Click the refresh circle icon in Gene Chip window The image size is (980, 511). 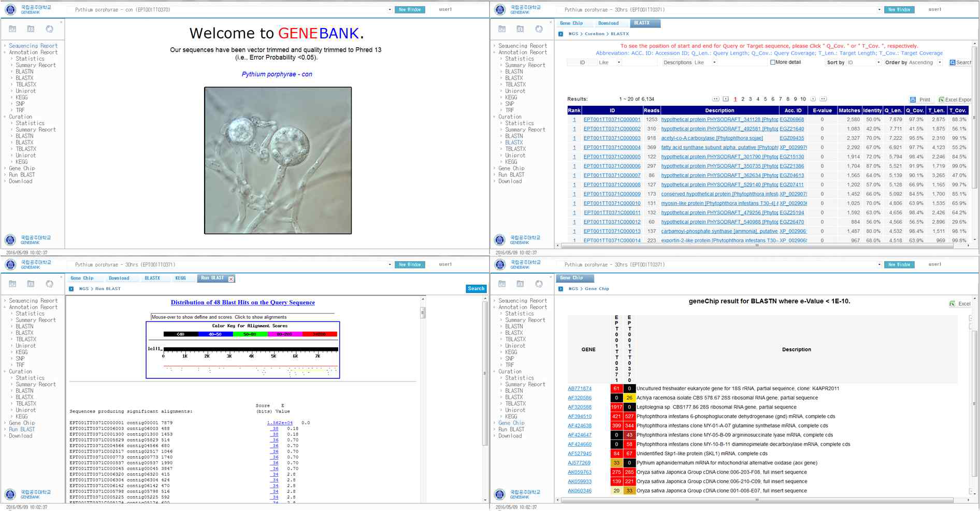coord(539,283)
